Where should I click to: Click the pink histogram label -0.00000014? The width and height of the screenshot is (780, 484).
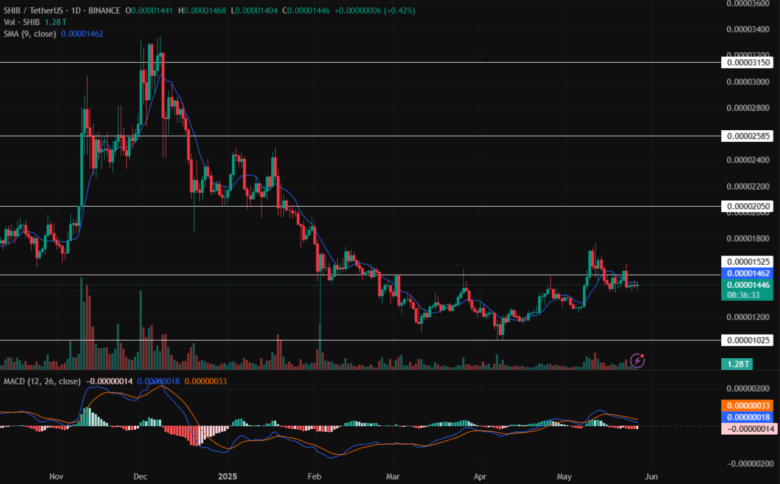pyautogui.click(x=747, y=429)
